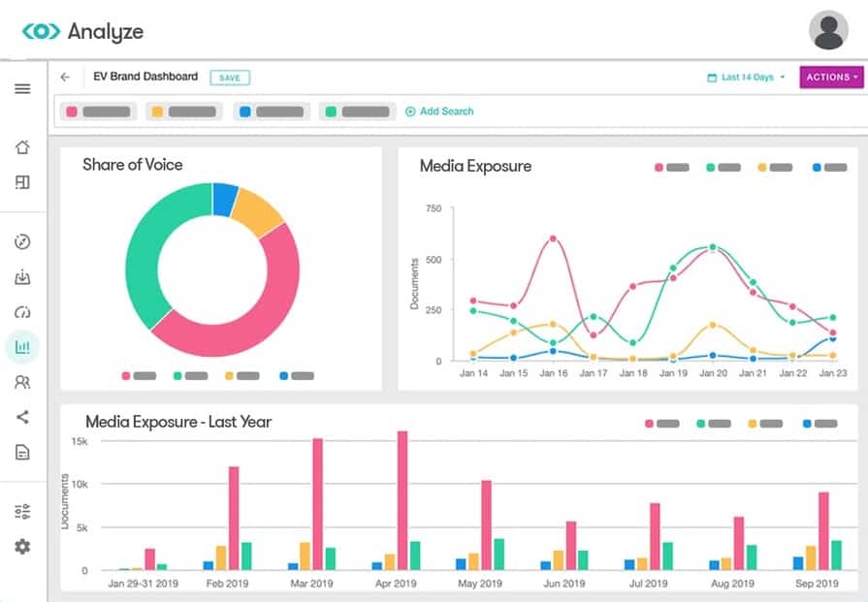The width and height of the screenshot is (868, 602).
Task: Open the ACTIONS dropdown menu
Action: pos(831,78)
